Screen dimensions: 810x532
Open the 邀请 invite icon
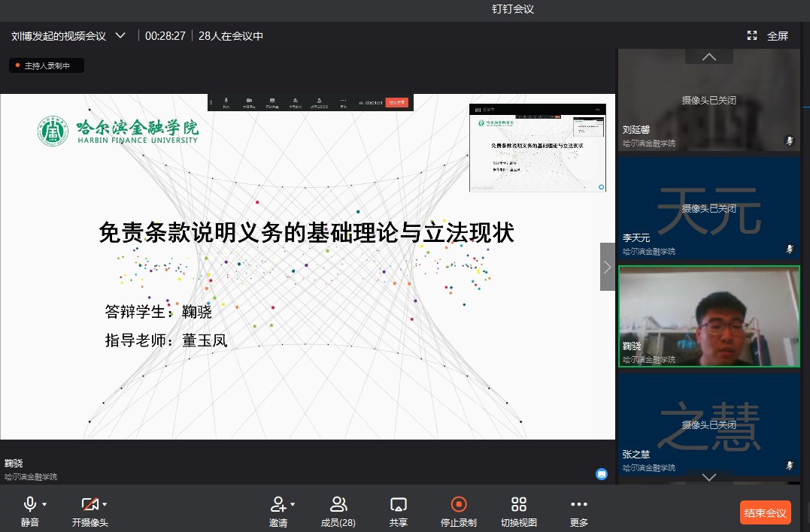[278, 504]
